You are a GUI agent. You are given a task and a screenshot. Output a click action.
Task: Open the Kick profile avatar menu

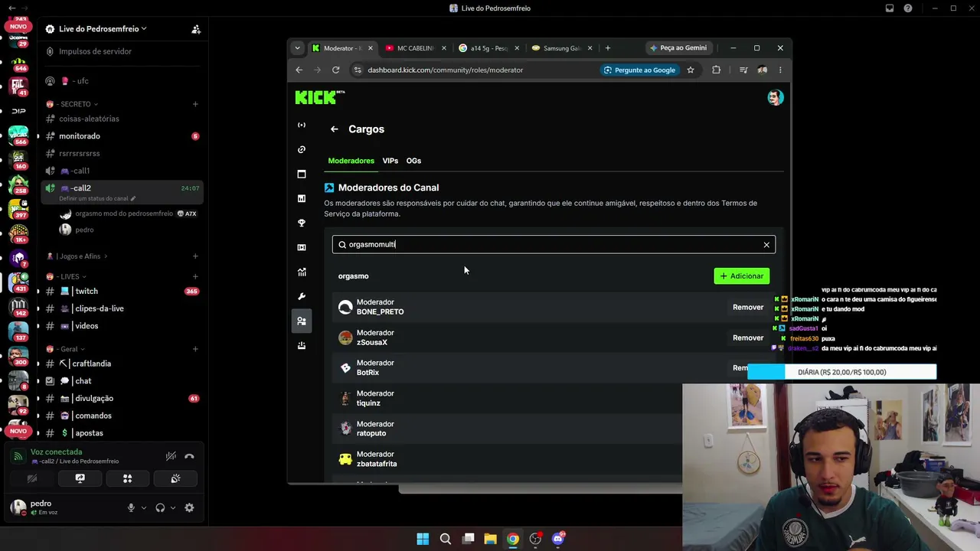point(775,97)
